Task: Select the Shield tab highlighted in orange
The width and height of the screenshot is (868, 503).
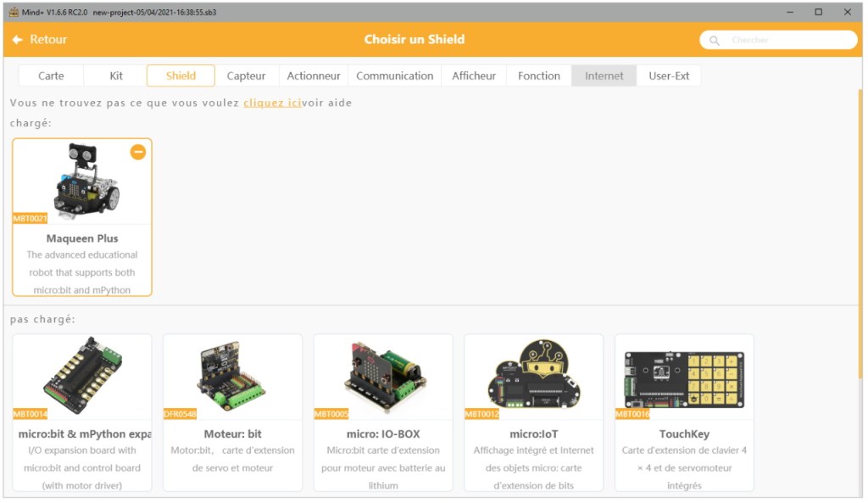Action: point(181,75)
